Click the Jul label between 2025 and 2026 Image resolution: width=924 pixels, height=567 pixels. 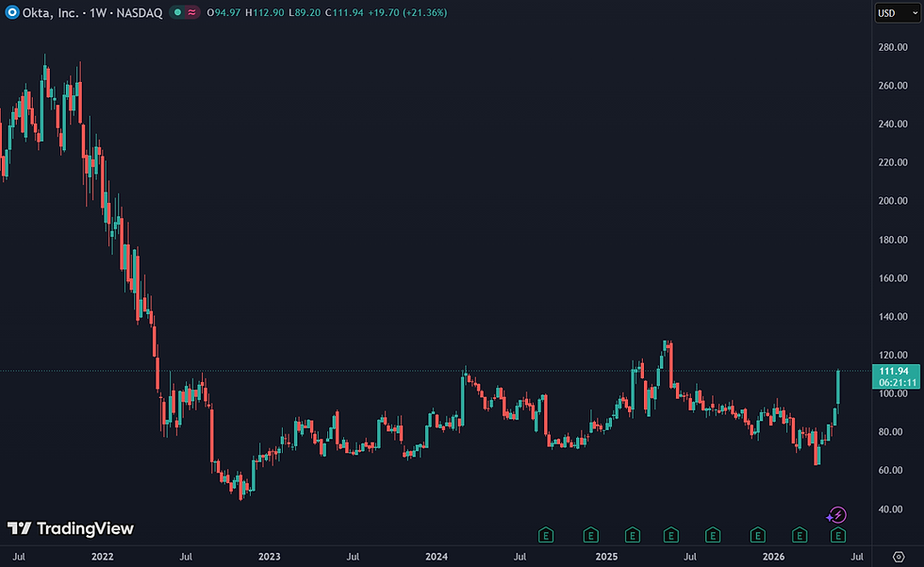click(x=689, y=557)
